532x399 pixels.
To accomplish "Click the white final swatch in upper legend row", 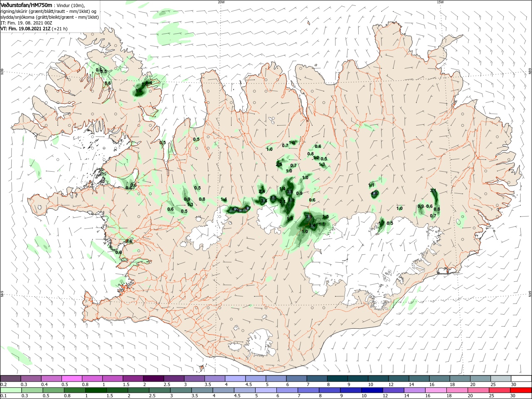I will pyautogui.click(x=521, y=378).
